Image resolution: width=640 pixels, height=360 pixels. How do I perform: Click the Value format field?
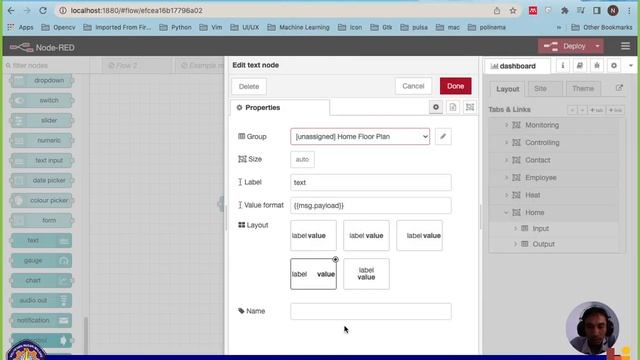371,205
